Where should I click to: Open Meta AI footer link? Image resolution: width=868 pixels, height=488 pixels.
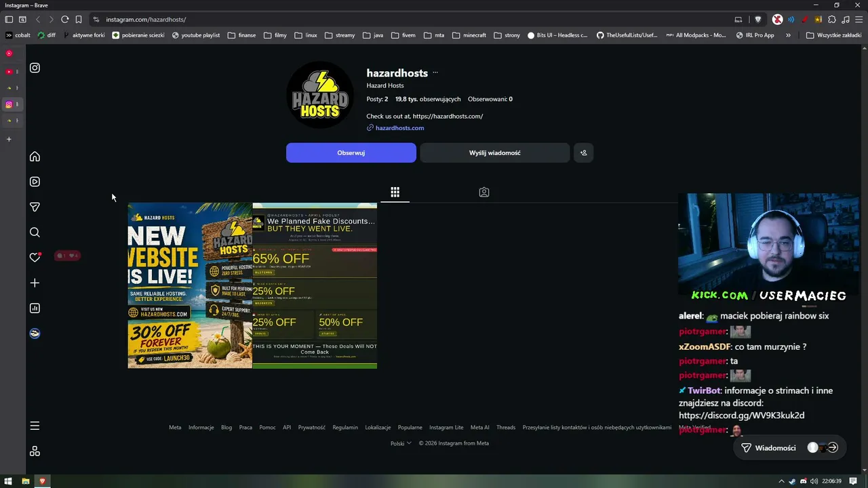(x=479, y=428)
